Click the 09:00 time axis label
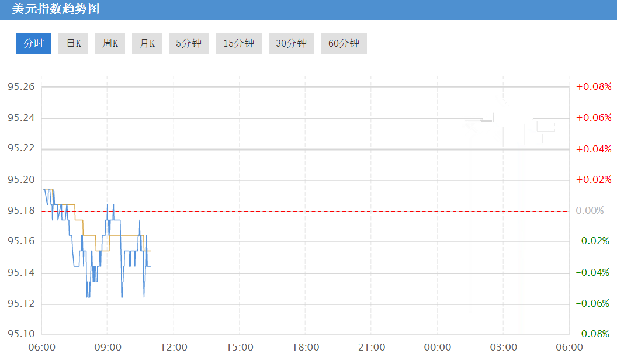The image size is (617, 364). point(108,348)
